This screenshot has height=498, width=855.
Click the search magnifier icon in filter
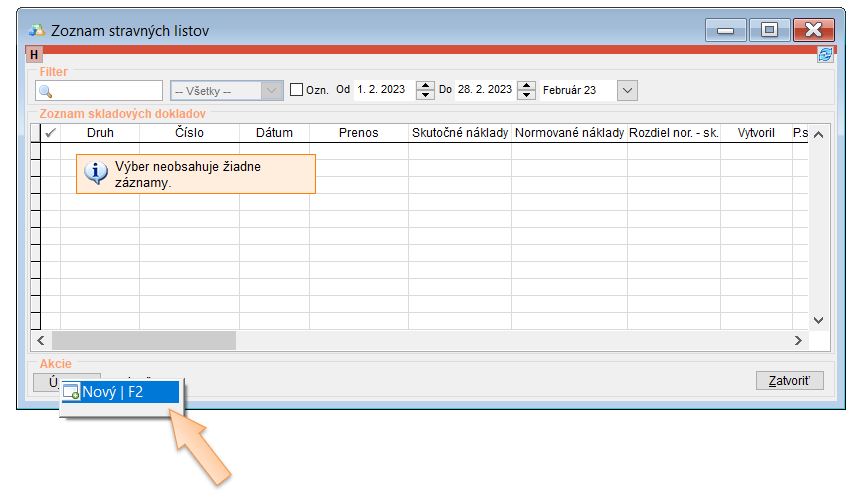point(45,91)
